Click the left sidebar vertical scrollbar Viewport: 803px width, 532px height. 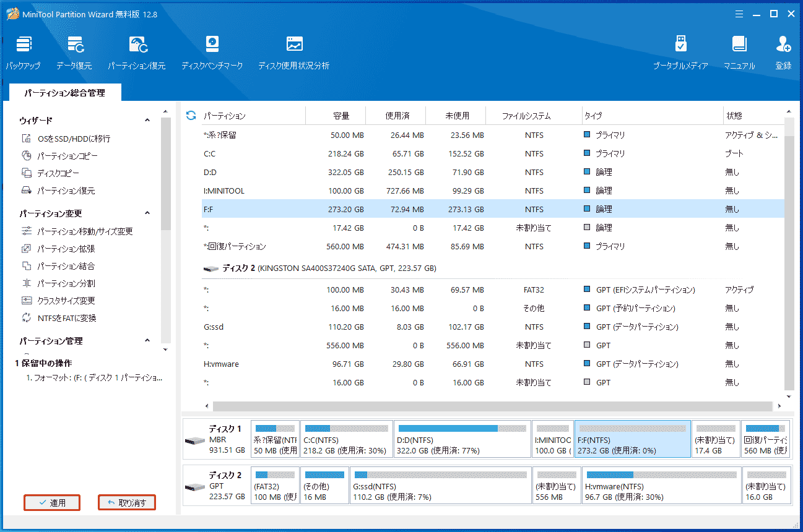(x=165, y=173)
